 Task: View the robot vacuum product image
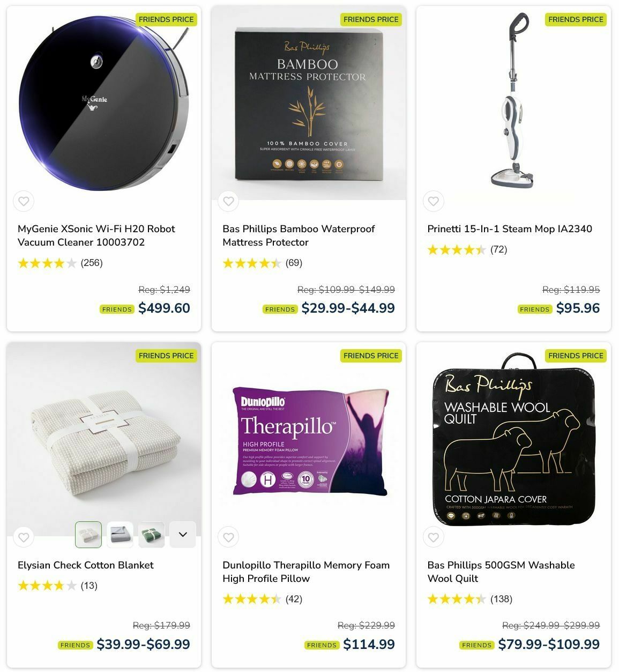(104, 103)
